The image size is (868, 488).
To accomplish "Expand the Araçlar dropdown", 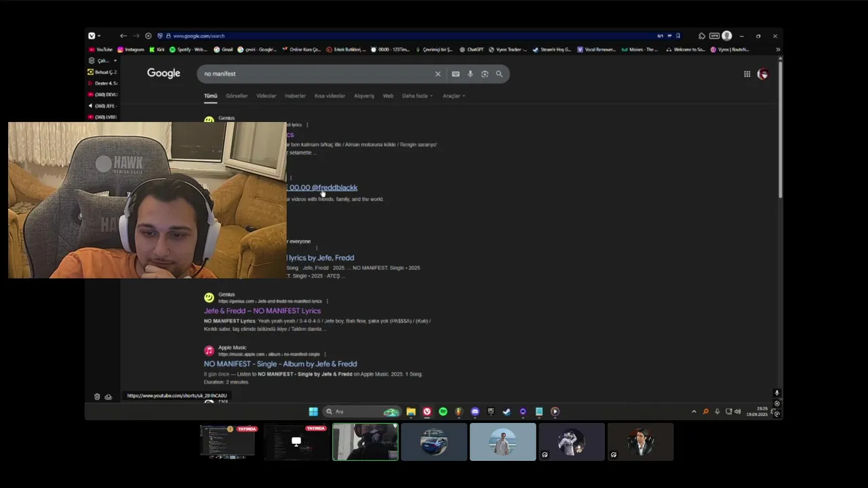I will pyautogui.click(x=454, y=96).
